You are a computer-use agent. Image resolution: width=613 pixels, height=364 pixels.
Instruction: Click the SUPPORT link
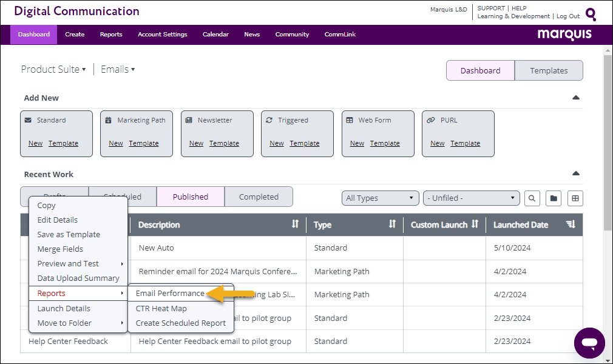point(491,8)
